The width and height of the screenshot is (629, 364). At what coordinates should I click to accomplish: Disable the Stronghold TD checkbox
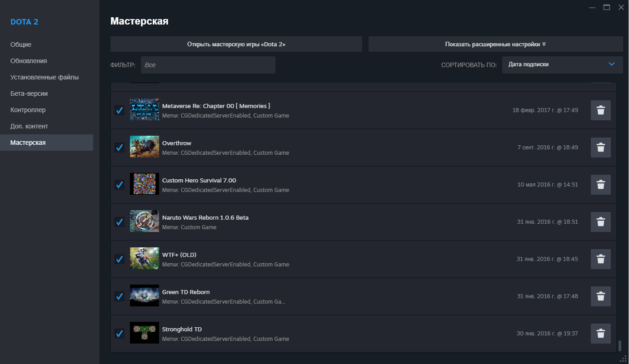click(x=120, y=334)
